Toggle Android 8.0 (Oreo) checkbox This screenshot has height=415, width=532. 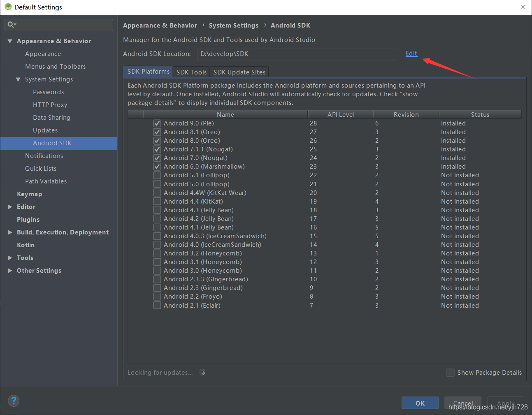coord(157,141)
